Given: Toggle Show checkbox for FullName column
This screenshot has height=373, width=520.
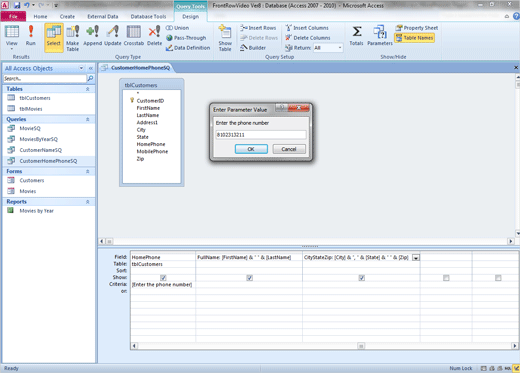Looking at the screenshot, I should point(249,278).
